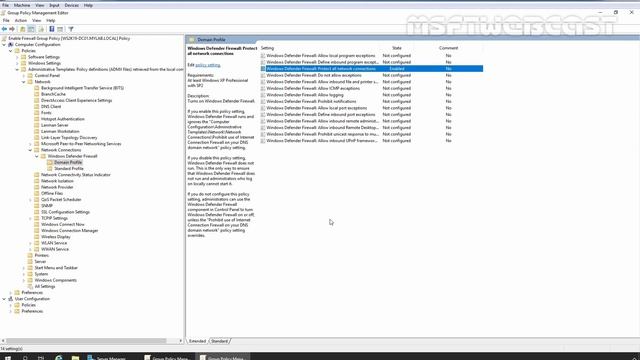Collapse the Windows Defender Firewall tree node

click(x=37, y=156)
